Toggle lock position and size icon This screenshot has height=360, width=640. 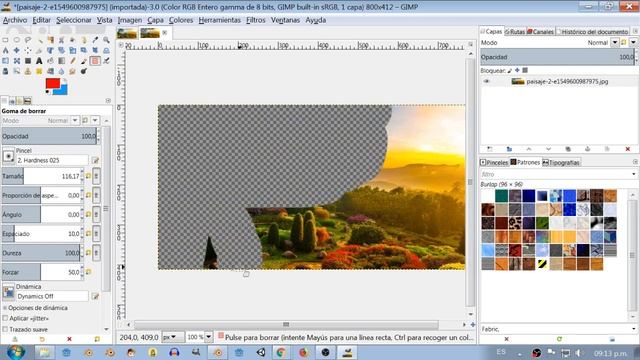pos(517,71)
